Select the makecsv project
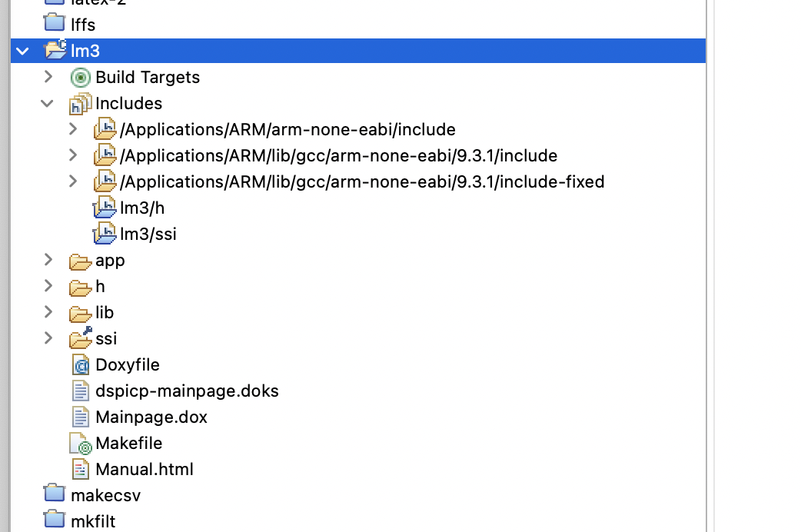 (105, 495)
